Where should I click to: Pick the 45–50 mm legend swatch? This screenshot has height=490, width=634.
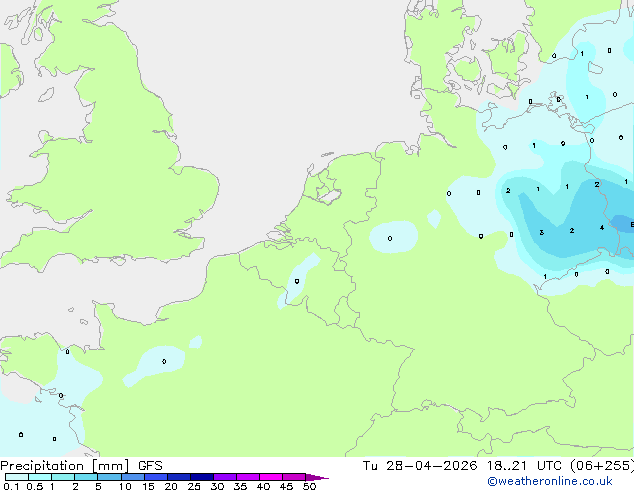coord(294,477)
